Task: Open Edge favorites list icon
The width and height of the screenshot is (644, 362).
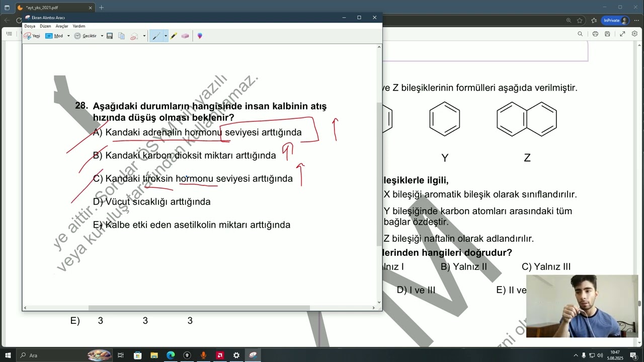Action: pos(594,21)
